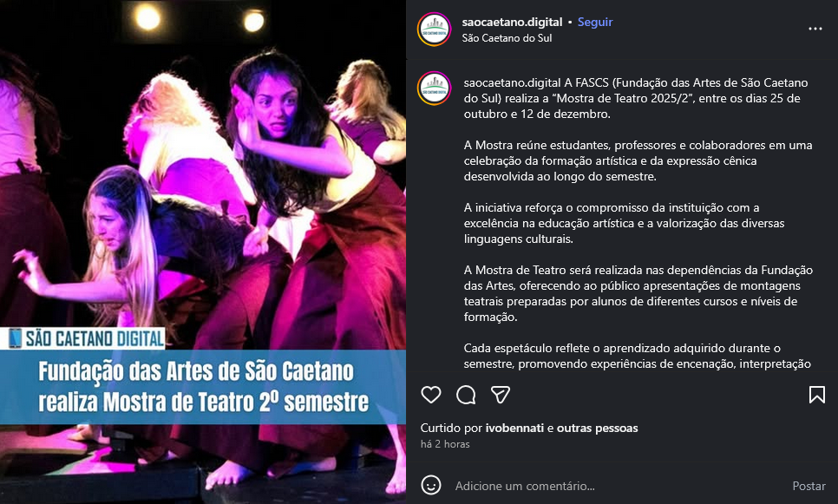838x504 pixels.
Task: Click the Postar button
Action: click(x=809, y=486)
